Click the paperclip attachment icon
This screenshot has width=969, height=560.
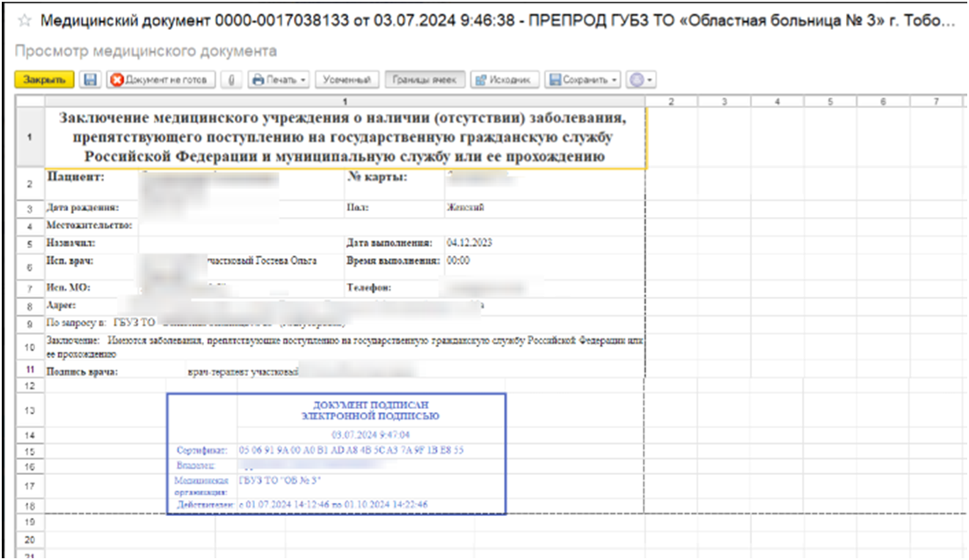tap(231, 79)
